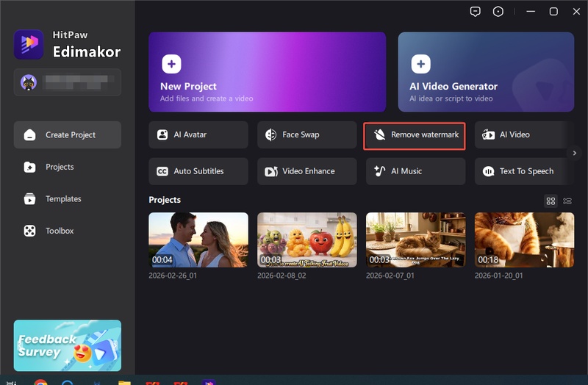This screenshot has width=588, height=385.
Task: Click the Video Enhance button
Action: [306, 171]
